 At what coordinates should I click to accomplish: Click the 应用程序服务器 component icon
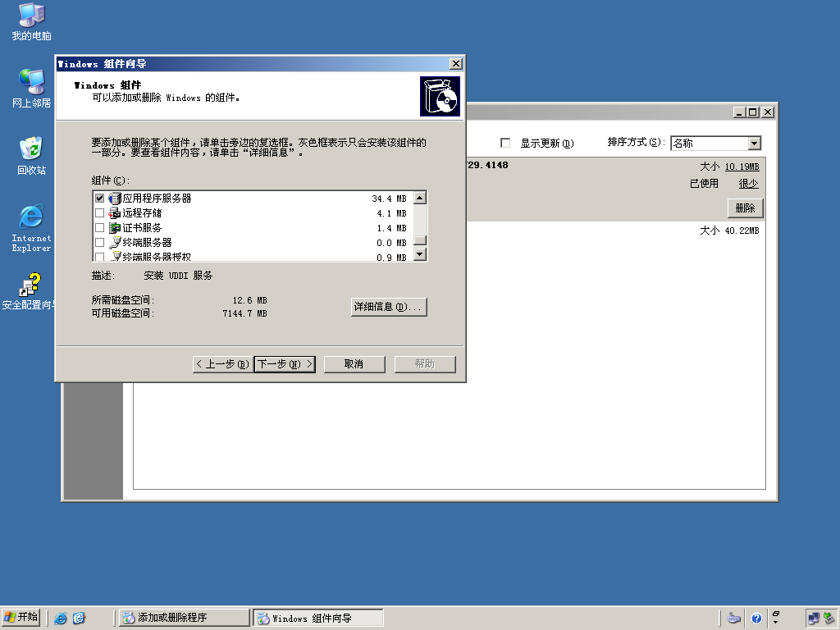[x=115, y=199]
